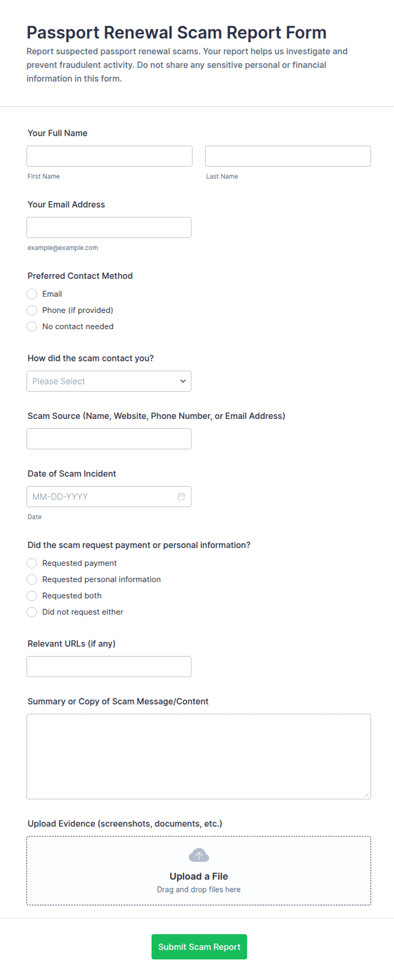Click the First Name field

coord(109,156)
